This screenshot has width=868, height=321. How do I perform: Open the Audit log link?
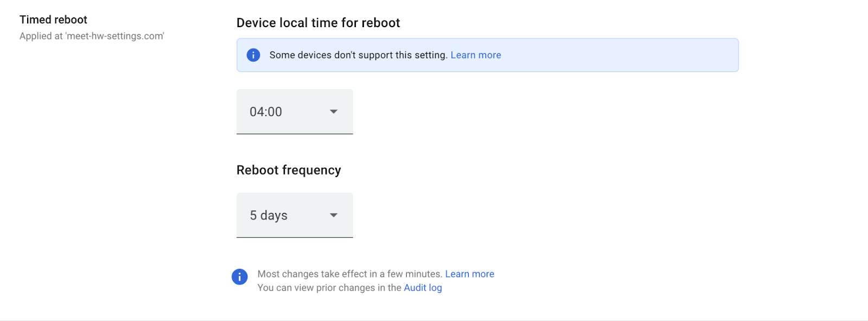click(423, 288)
